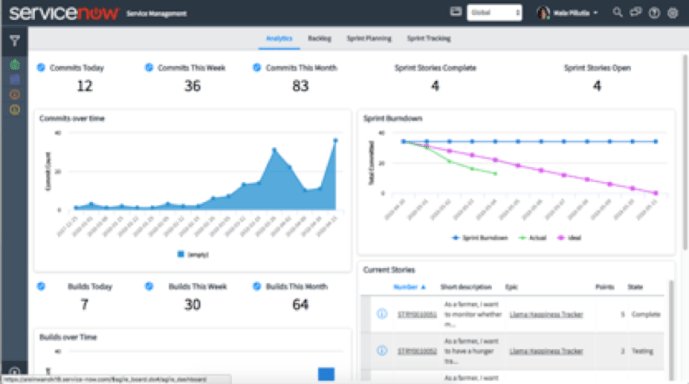Click the yellow circular sidebar icon
This screenshot has height=384, width=689.
(x=15, y=109)
